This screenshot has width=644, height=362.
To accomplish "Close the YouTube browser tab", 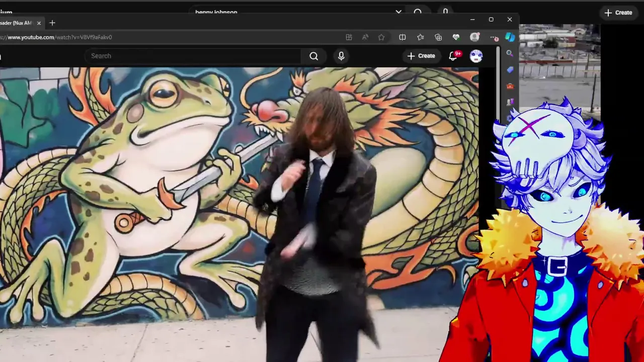I will (x=39, y=23).
